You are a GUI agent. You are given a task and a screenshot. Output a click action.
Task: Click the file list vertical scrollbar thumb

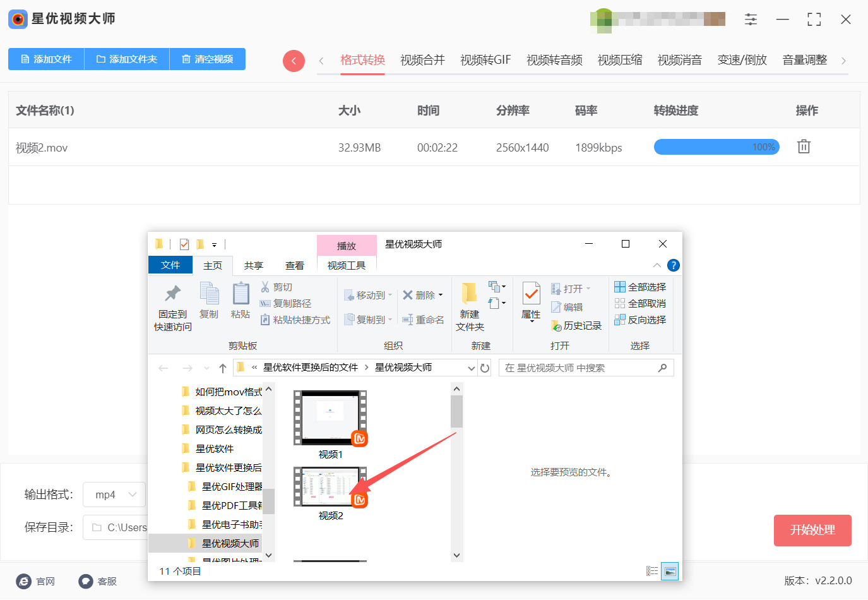pos(456,411)
